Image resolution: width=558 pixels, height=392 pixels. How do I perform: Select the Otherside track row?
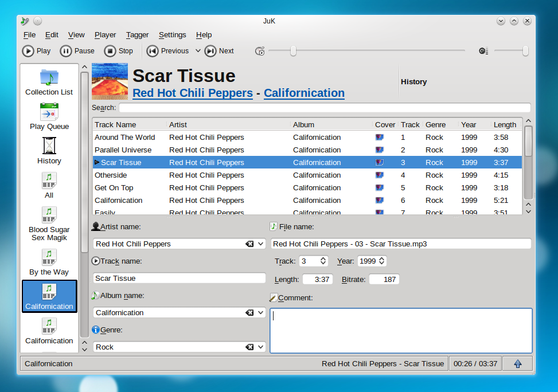pyautogui.click(x=307, y=175)
